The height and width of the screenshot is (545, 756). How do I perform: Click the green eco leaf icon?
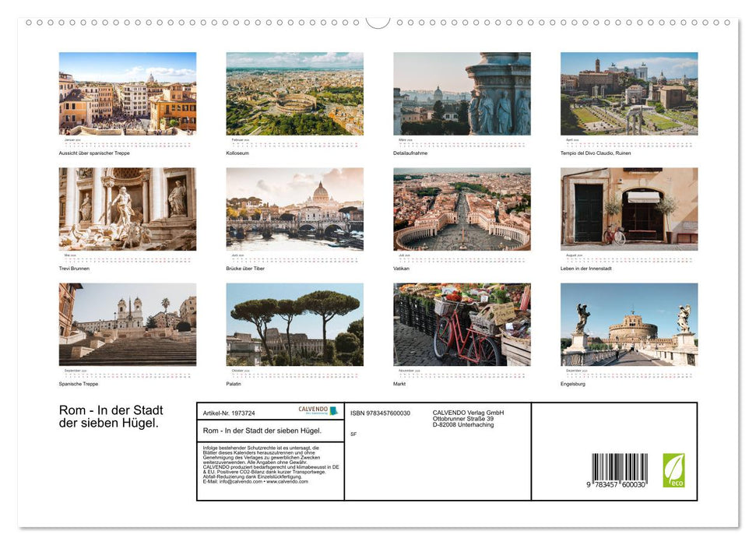(673, 470)
